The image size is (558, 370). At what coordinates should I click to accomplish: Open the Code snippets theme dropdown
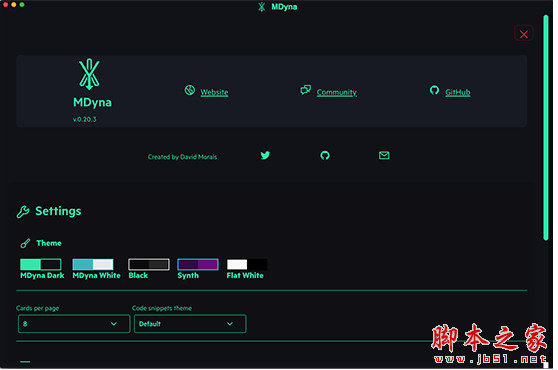pyautogui.click(x=190, y=324)
